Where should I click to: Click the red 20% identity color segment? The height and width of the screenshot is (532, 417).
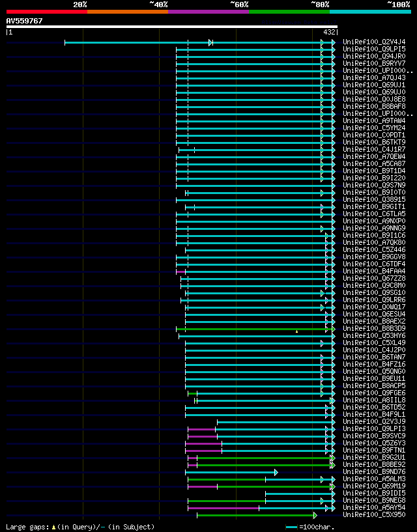47,12
